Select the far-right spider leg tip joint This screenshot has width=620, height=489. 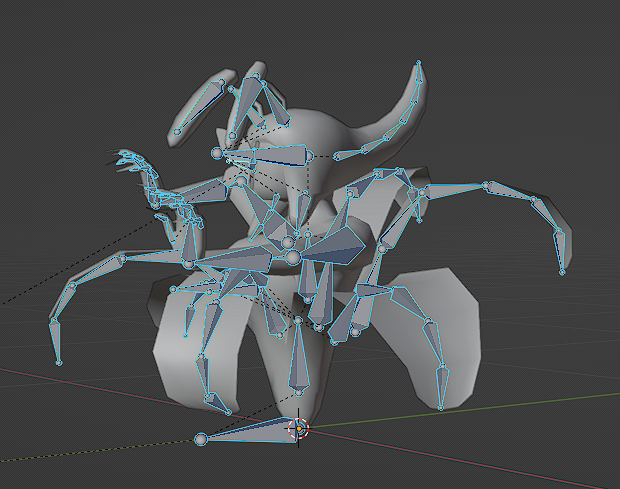pyautogui.click(x=563, y=271)
